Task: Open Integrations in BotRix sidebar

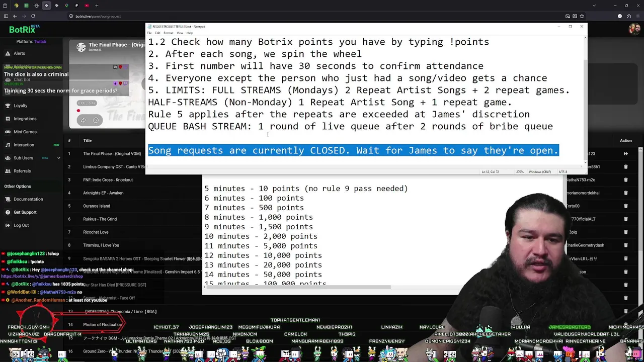Action: [x=25, y=119]
